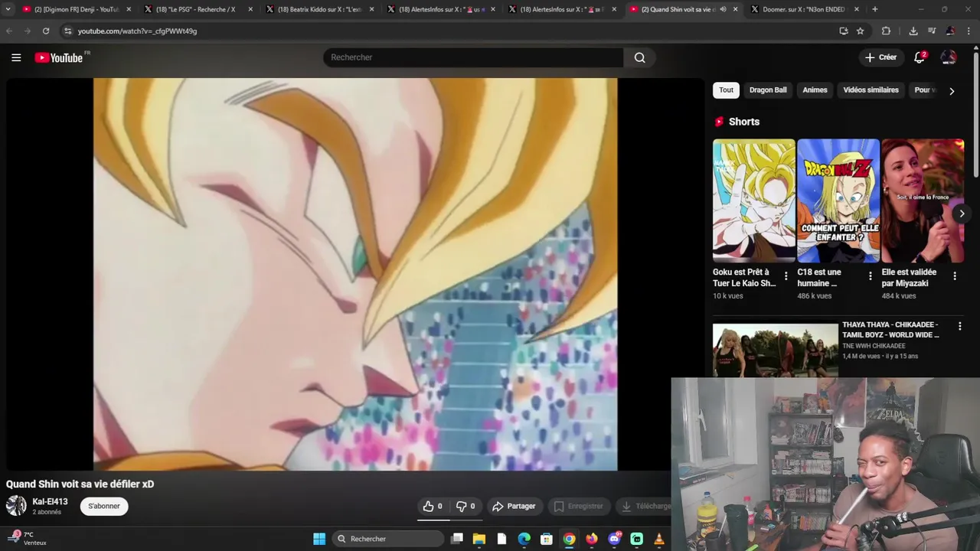
Task: Select the 'Vidéos similaires' filter chip
Action: click(x=871, y=90)
